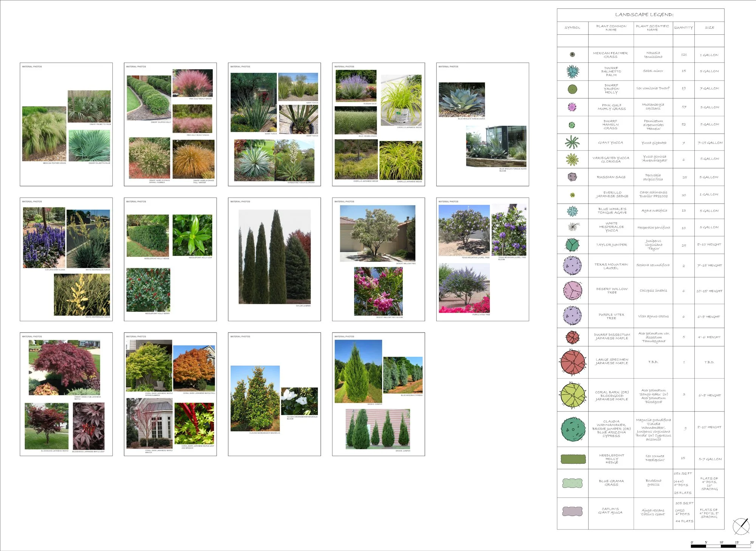Click the White Hesperaloe Yucca symbol
This screenshot has height=551, width=756.
573,227
